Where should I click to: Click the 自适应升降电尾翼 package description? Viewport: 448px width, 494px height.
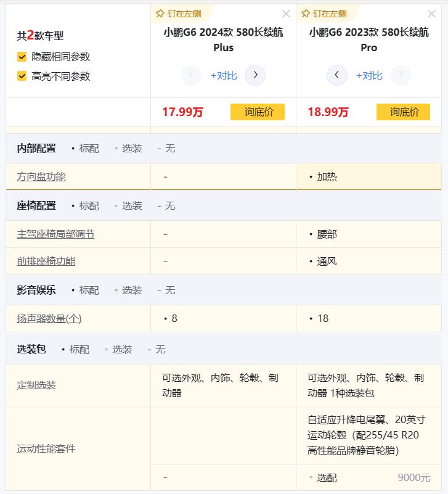(366, 435)
